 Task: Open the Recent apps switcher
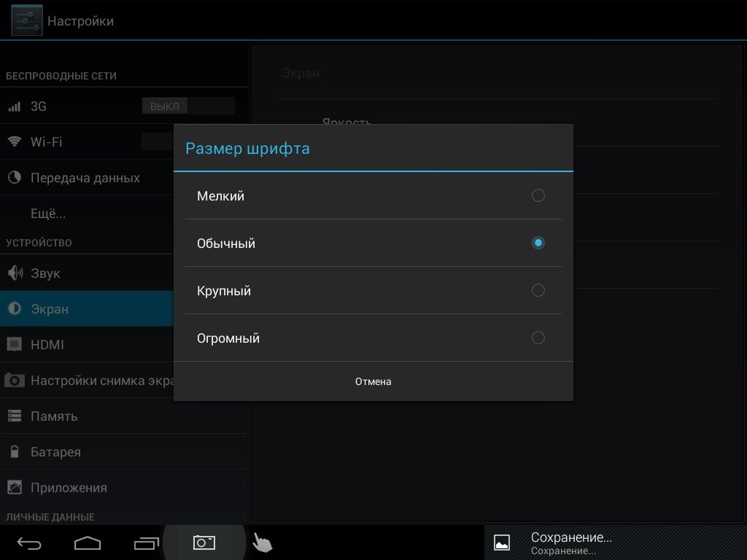[146, 542]
